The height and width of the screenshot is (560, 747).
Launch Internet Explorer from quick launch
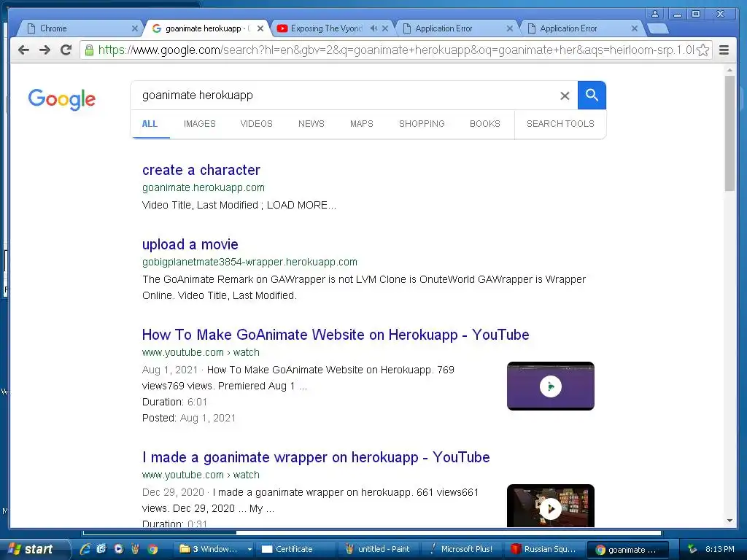tap(85, 549)
